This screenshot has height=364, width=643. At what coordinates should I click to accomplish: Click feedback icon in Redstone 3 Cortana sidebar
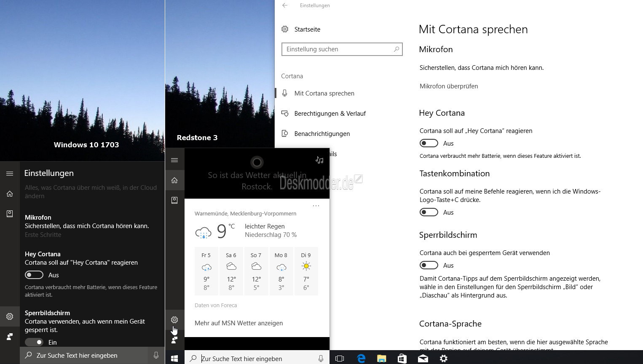[x=174, y=340]
